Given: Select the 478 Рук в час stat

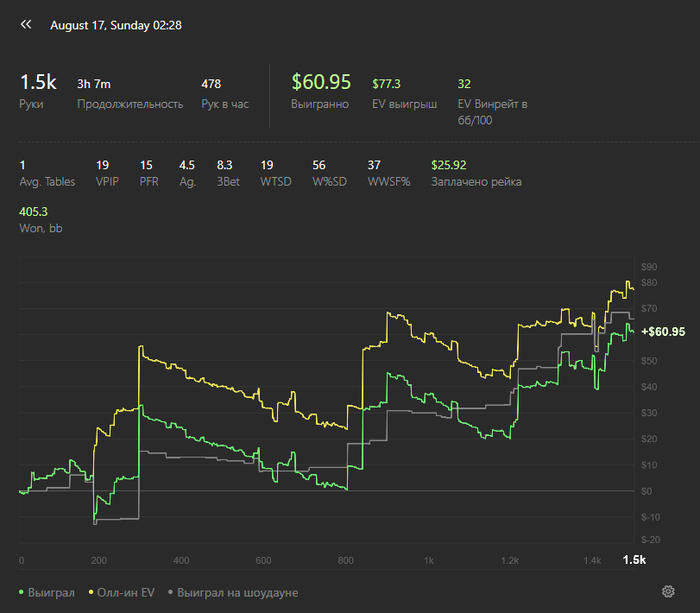Looking at the screenshot, I should (x=226, y=93).
